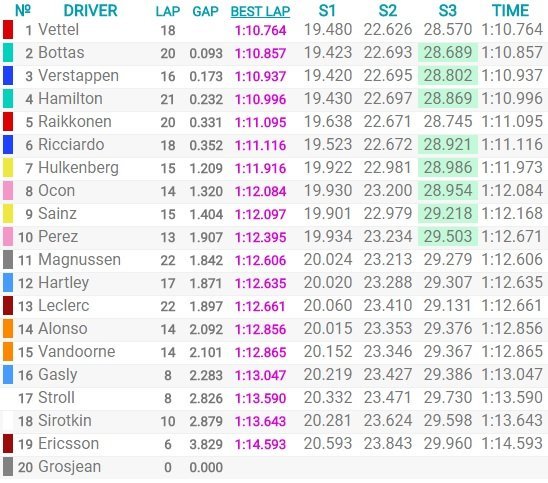This screenshot has height=483, width=548.
Task: Sort by the BEST LAP column header
Action: (260, 12)
